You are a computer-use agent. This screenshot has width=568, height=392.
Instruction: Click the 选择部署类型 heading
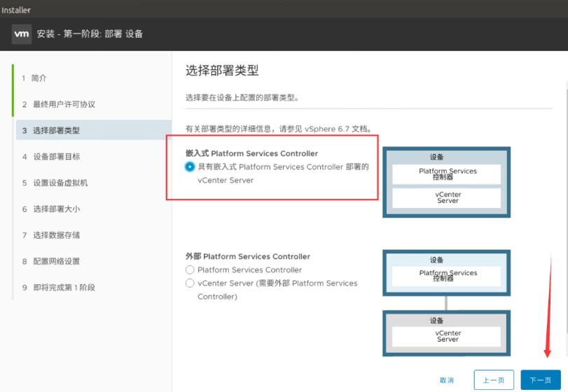click(222, 70)
